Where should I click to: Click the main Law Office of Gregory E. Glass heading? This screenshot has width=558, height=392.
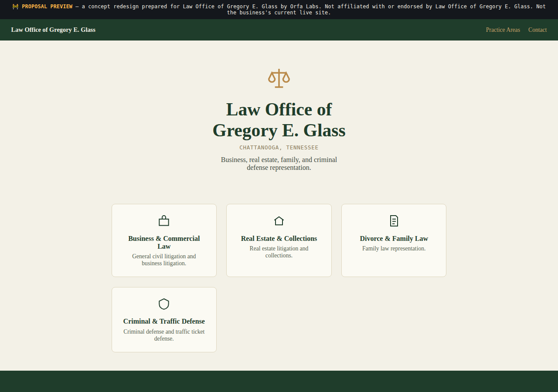pos(279,120)
